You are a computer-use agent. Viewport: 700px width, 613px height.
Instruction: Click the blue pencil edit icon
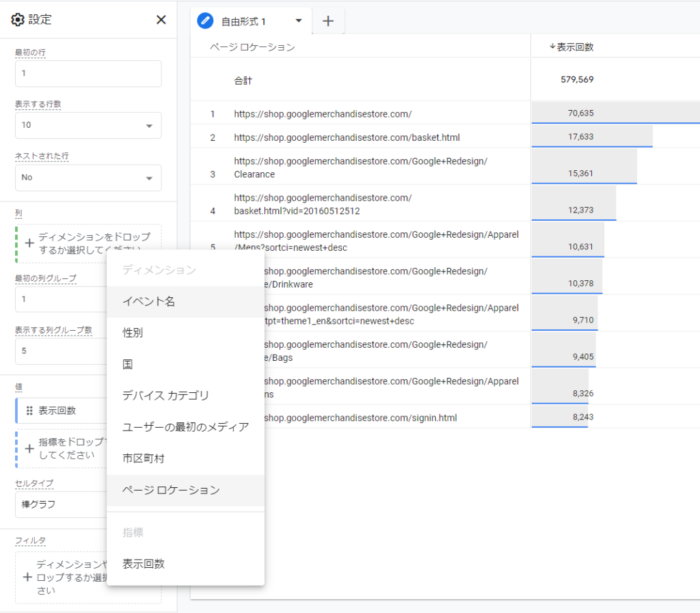tap(205, 21)
